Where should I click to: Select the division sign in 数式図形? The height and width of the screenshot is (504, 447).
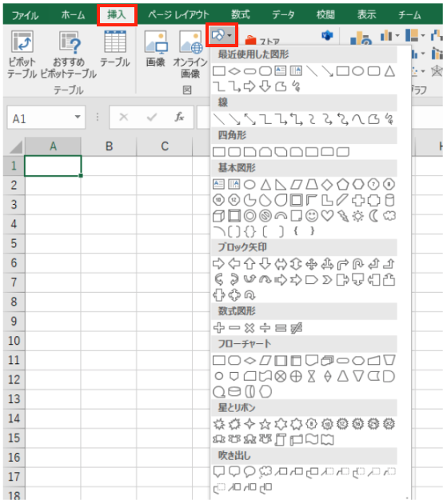[265, 327]
